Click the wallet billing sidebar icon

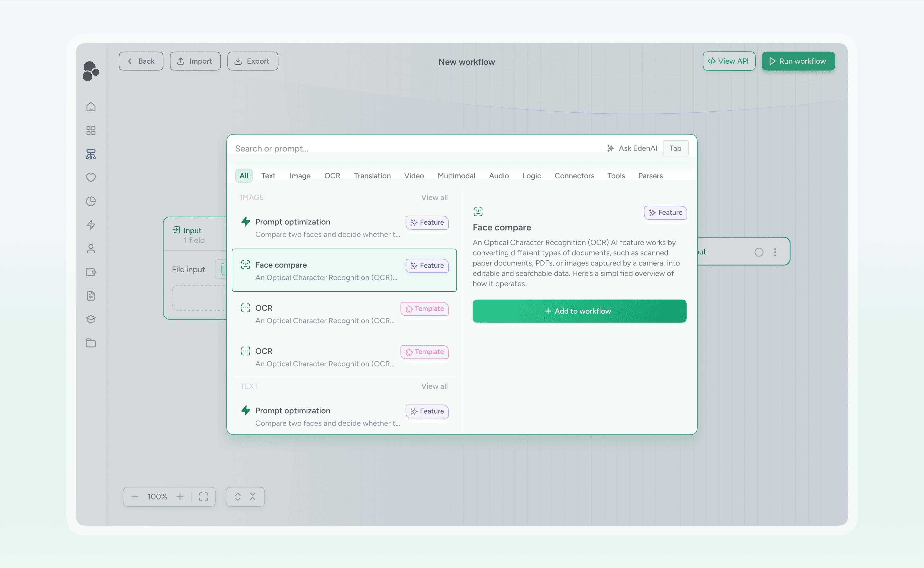tap(91, 272)
